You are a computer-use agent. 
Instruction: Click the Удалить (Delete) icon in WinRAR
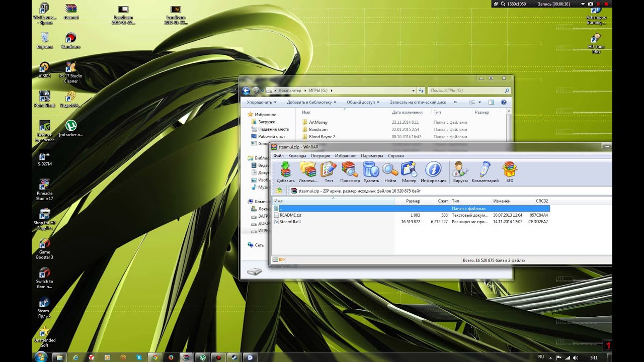click(371, 172)
